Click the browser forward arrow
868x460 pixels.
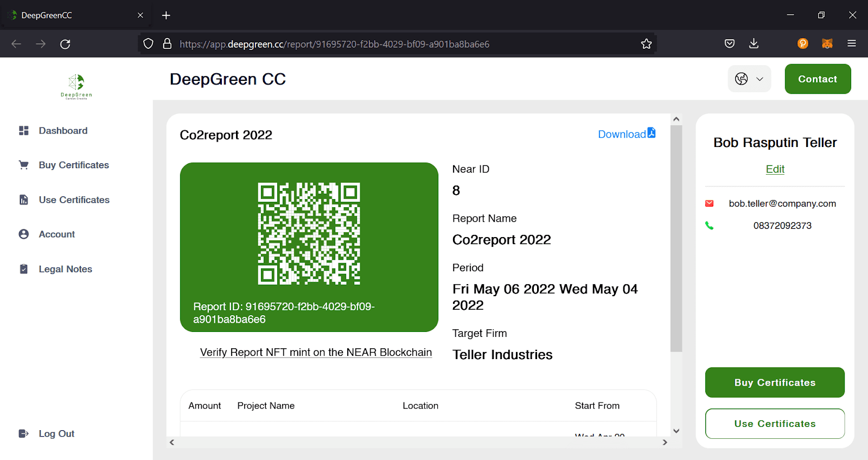pyautogui.click(x=41, y=44)
